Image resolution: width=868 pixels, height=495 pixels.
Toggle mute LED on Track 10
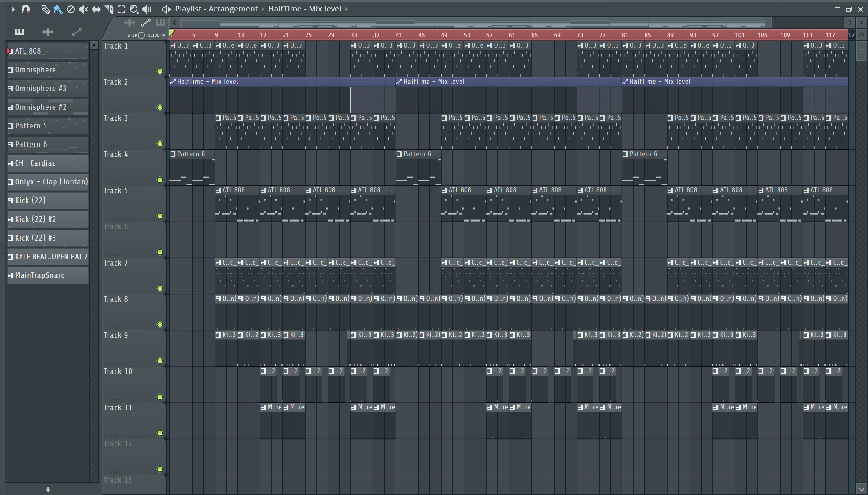(160, 397)
